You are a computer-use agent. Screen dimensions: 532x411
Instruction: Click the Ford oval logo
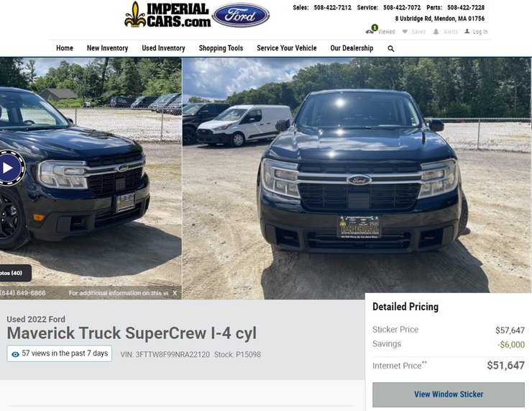(241, 15)
